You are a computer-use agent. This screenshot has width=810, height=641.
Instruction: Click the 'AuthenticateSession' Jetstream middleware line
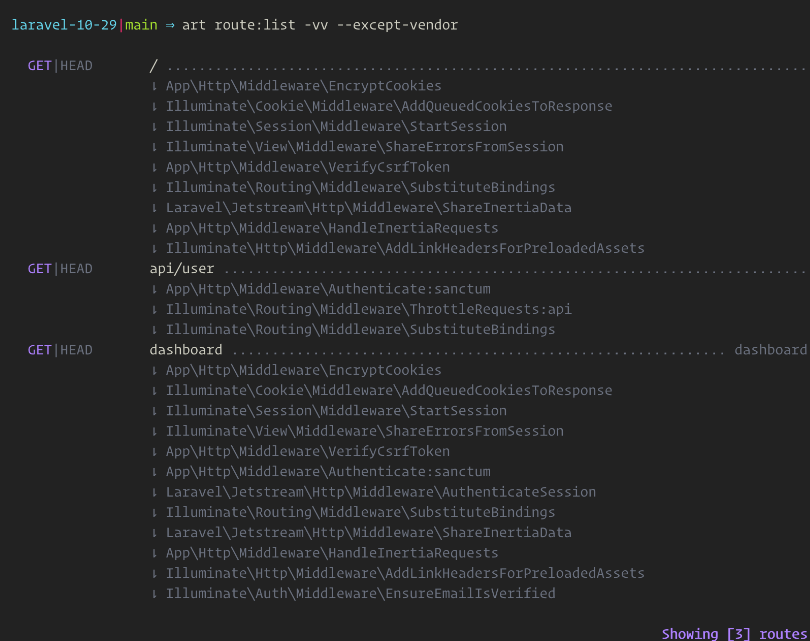(x=380, y=492)
